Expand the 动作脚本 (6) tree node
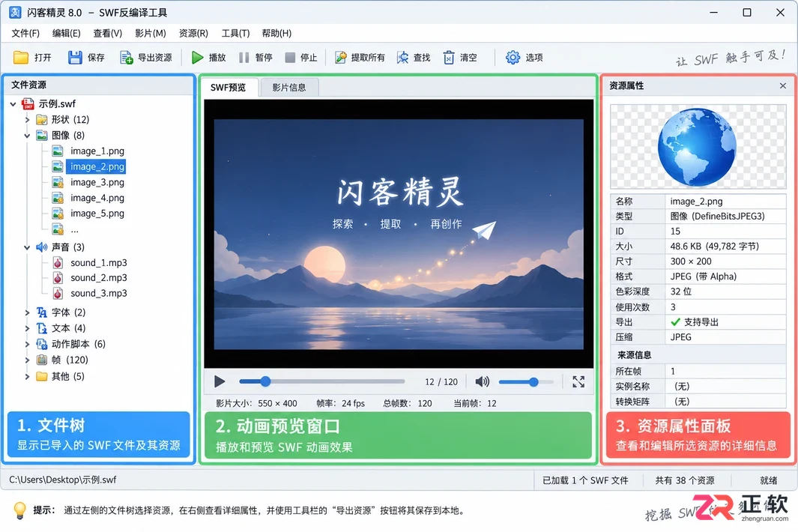798x532 pixels. (x=27, y=344)
